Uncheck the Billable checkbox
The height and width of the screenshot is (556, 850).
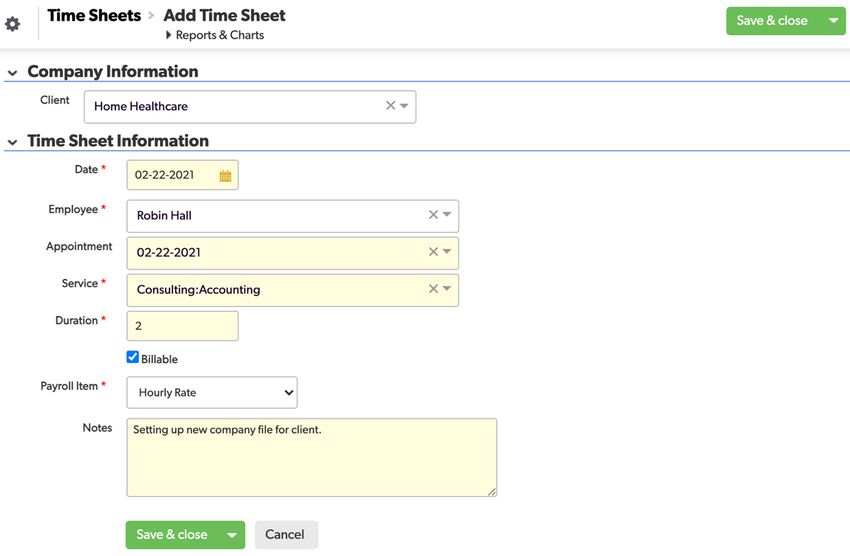point(133,357)
